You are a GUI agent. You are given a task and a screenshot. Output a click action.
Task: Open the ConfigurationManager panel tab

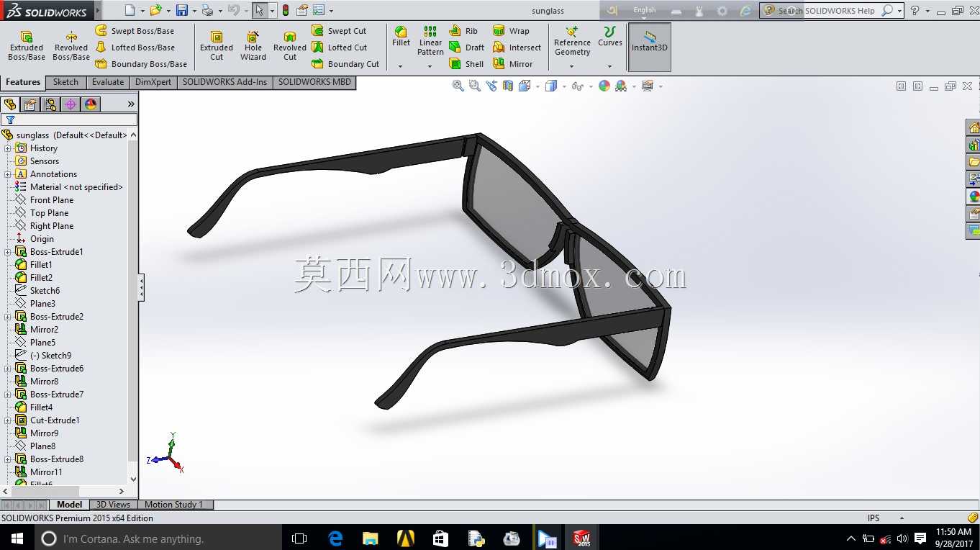(x=50, y=104)
